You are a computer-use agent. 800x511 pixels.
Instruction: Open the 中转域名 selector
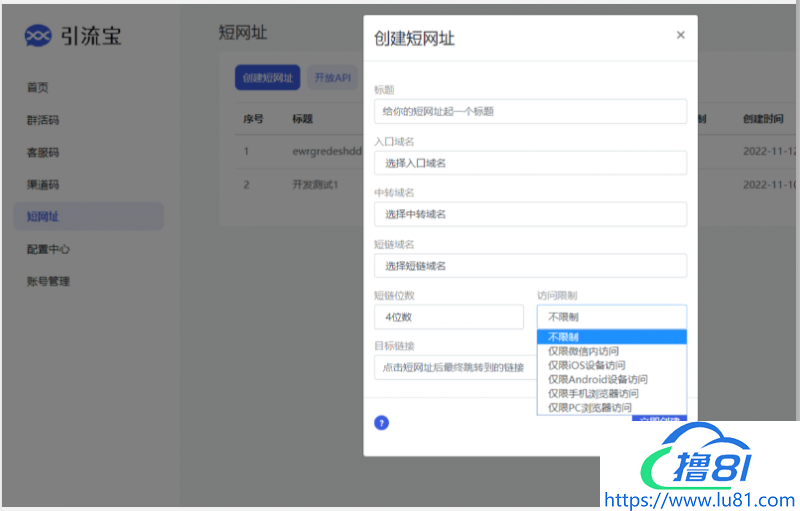pos(530,214)
